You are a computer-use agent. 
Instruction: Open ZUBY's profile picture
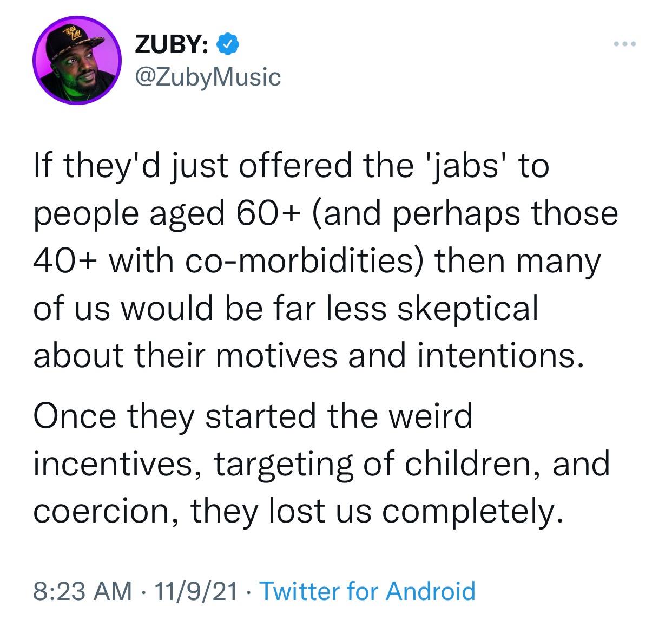coord(77,64)
